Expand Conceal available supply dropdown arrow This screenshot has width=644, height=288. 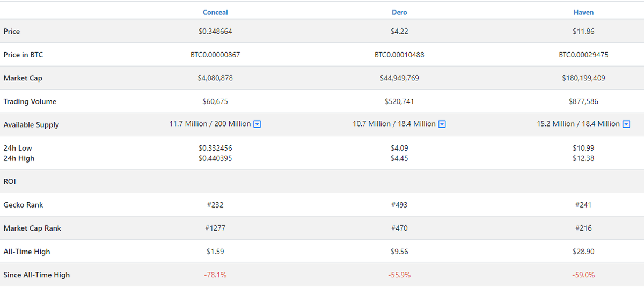[257, 124]
